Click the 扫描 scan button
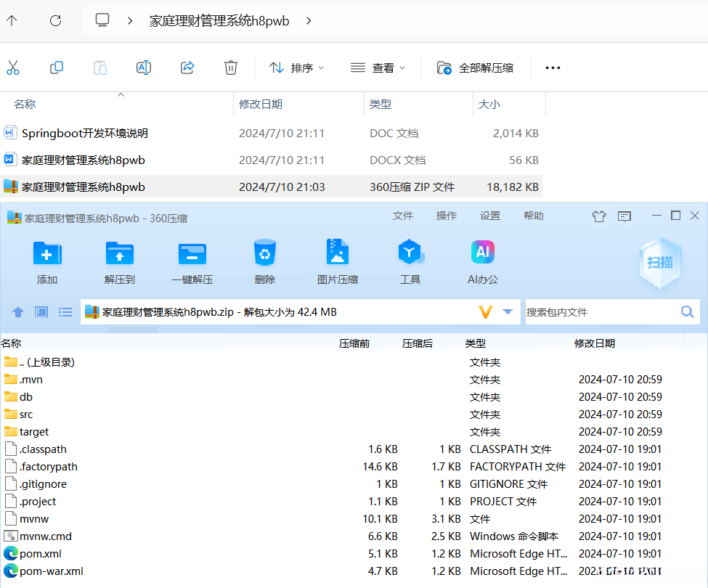This screenshot has height=588, width=708. click(660, 263)
